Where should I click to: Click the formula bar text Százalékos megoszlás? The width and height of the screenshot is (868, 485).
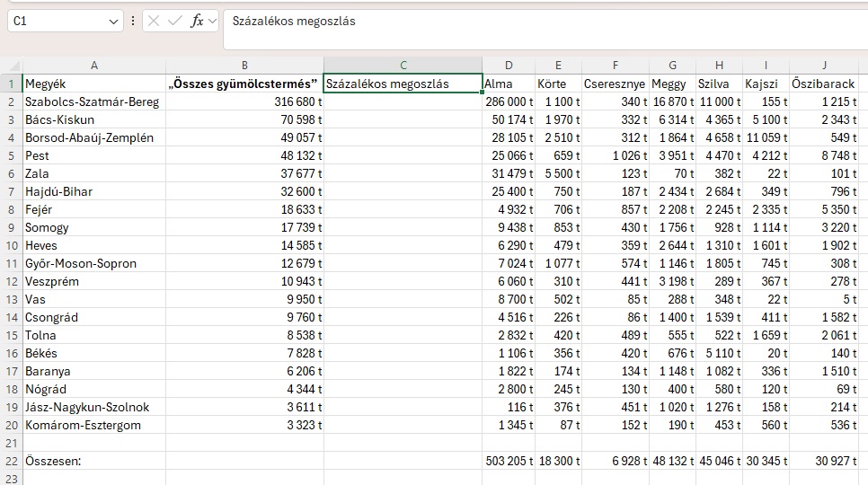pos(294,21)
